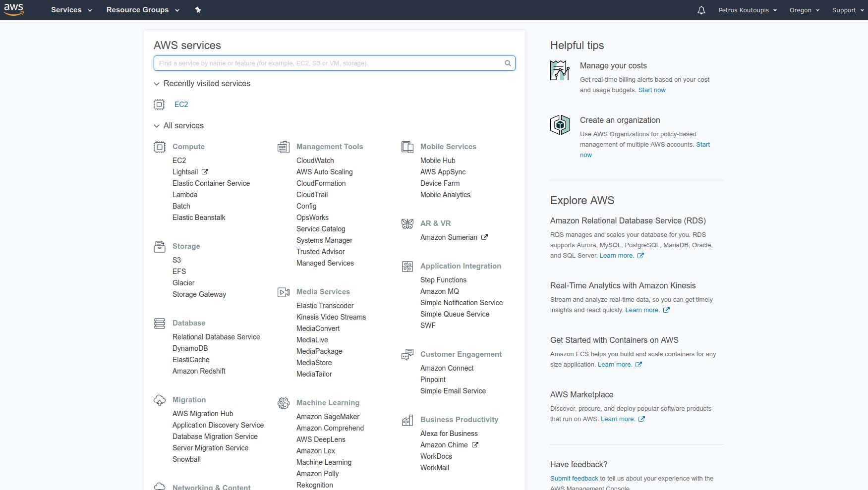
Task: Click the AWS logo
Action: pyautogui.click(x=14, y=9)
